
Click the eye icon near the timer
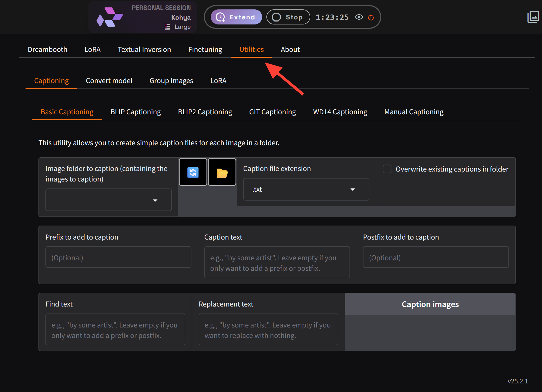[359, 17]
